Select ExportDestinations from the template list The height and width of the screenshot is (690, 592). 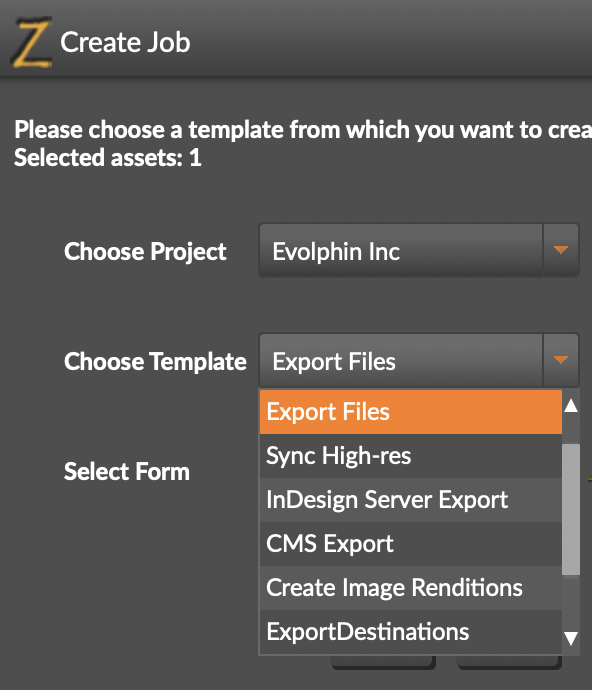pyautogui.click(x=411, y=632)
